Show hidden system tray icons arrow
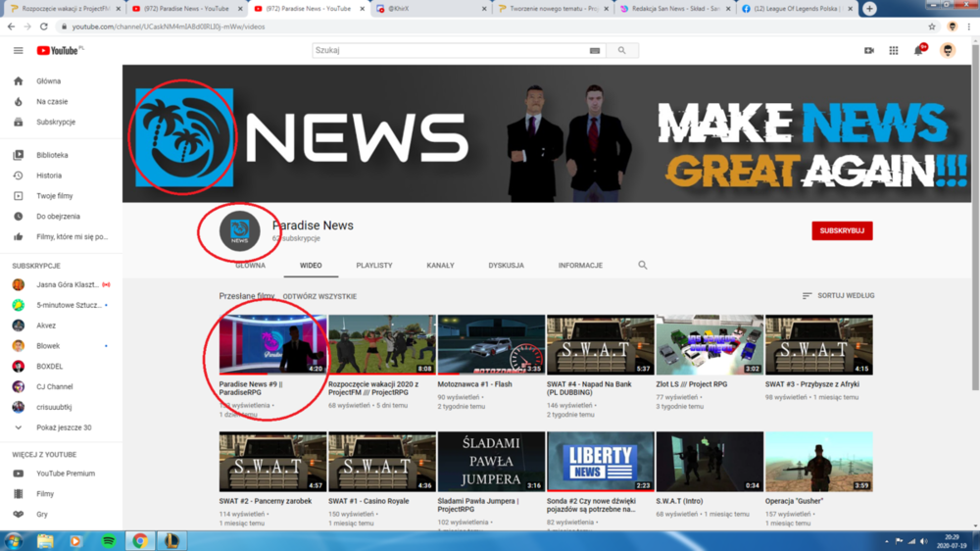The width and height of the screenshot is (980, 551). tap(886, 541)
